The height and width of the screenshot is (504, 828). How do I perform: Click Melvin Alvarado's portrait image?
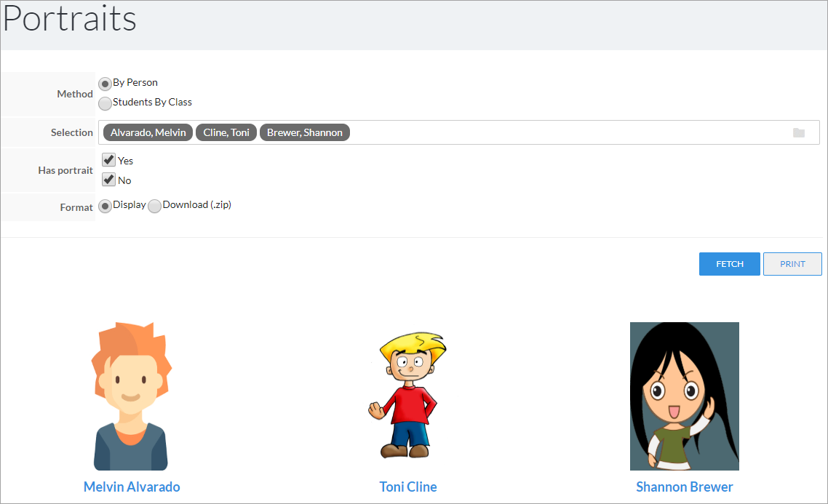[131, 396]
